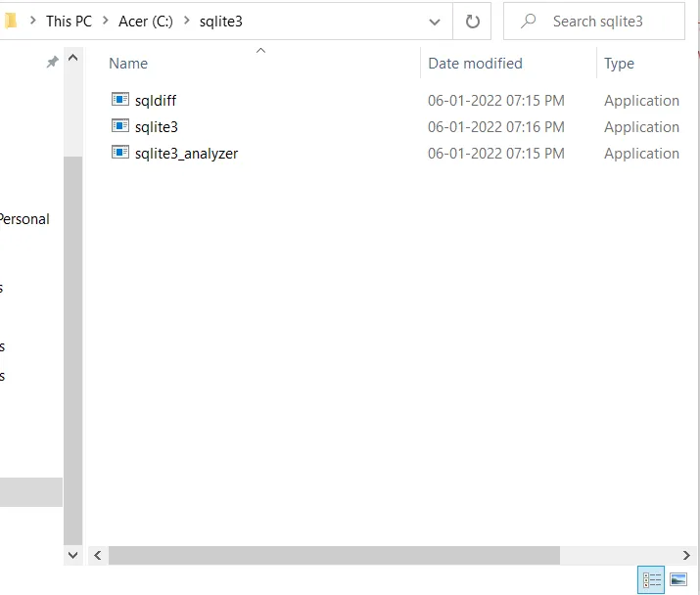Click the search magnifier icon
The width and height of the screenshot is (700, 595).
528,21
